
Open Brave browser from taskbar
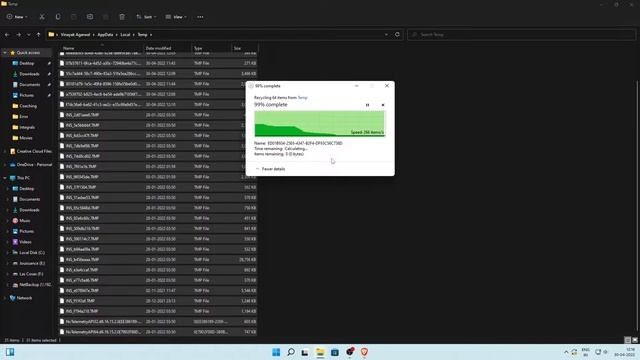tap(364, 352)
